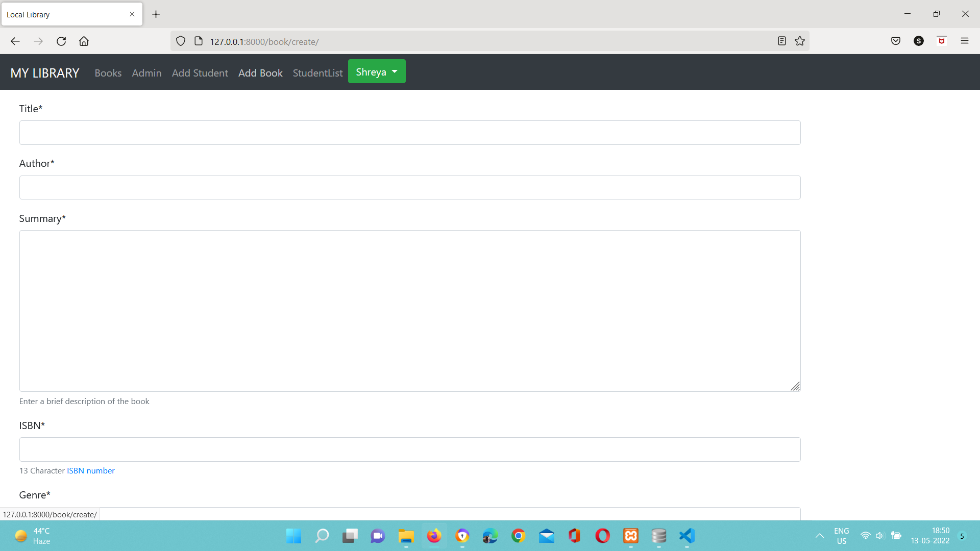Focus the Author input field
This screenshot has width=980, height=551.
[x=410, y=188]
